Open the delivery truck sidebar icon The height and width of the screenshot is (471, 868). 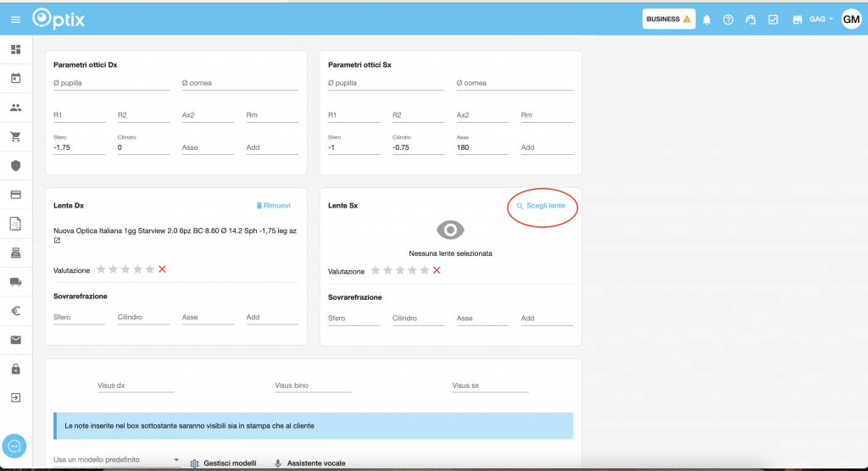coord(15,281)
